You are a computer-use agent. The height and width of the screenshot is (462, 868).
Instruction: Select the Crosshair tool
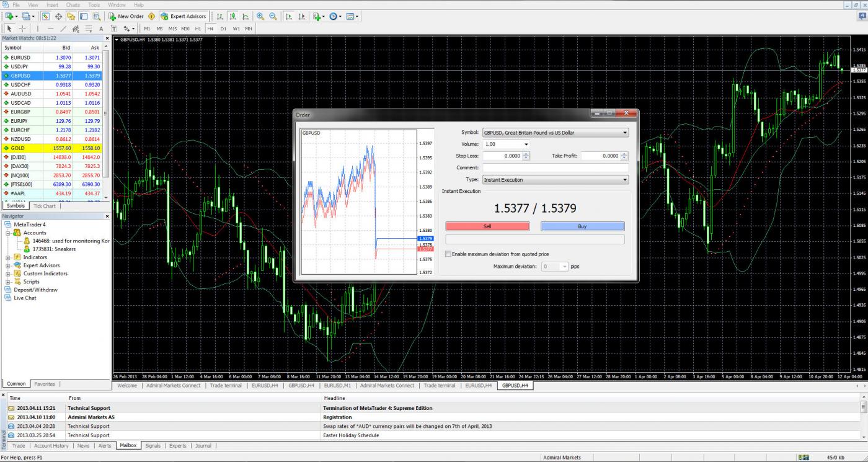click(22, 29)
